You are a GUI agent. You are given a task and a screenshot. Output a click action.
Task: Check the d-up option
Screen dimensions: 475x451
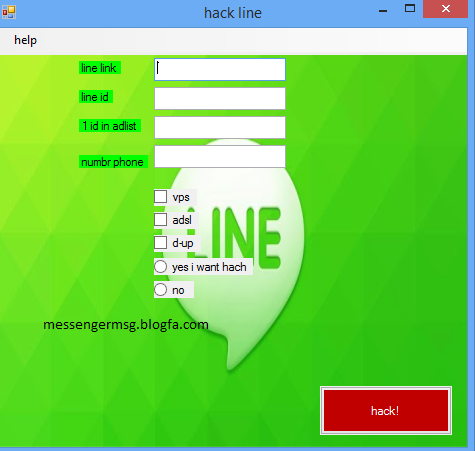coord(161,243)
